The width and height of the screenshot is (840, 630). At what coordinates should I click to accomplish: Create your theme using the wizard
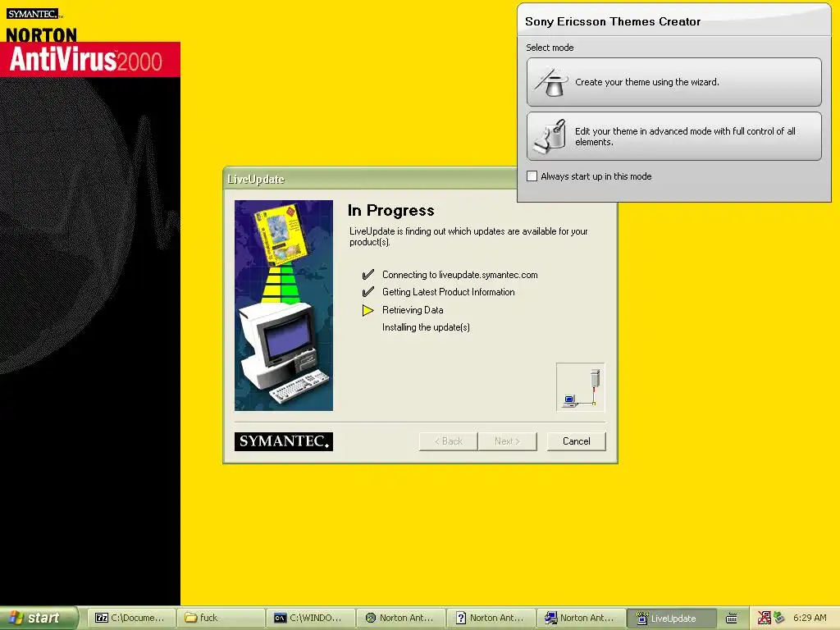pos(674,82)
